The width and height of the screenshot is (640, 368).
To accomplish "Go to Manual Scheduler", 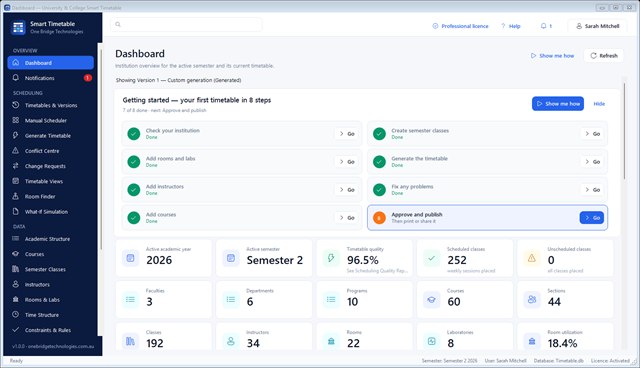I will pyautogui.click(x=50, y=120).
